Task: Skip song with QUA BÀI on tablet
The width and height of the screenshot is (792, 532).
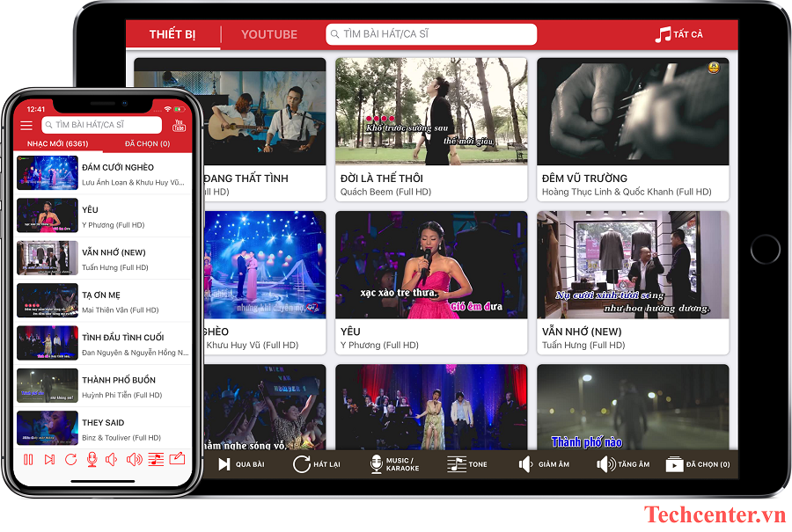Action: coord(241,464)
